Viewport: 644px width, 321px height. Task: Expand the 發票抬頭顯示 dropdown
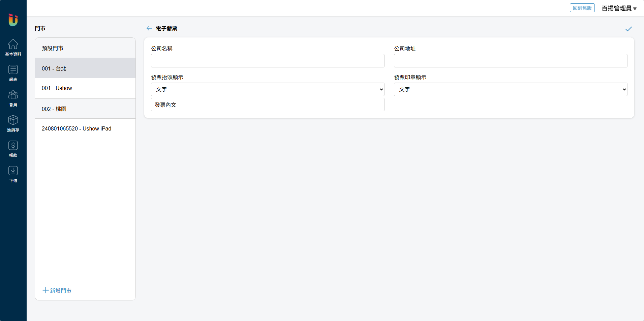pos(268,89)
